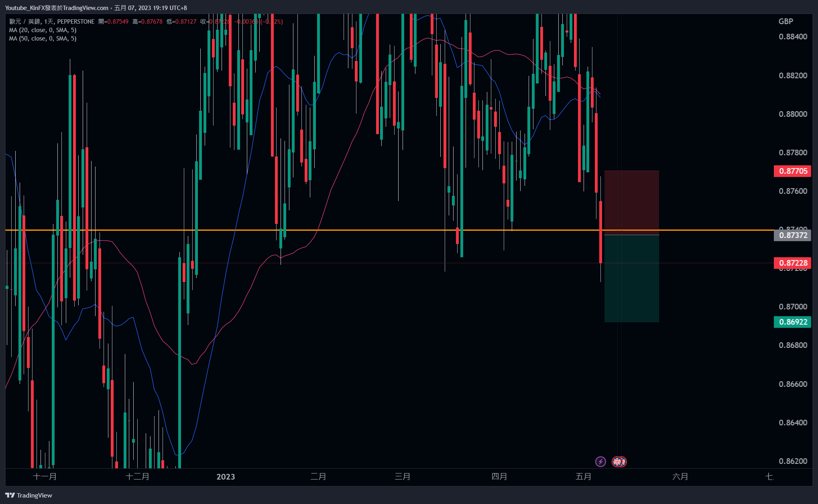Select the MA (50, close, 0, SMA, 5) indicator
This screenshot has width=818, height=504.
(x=43, y=39)
